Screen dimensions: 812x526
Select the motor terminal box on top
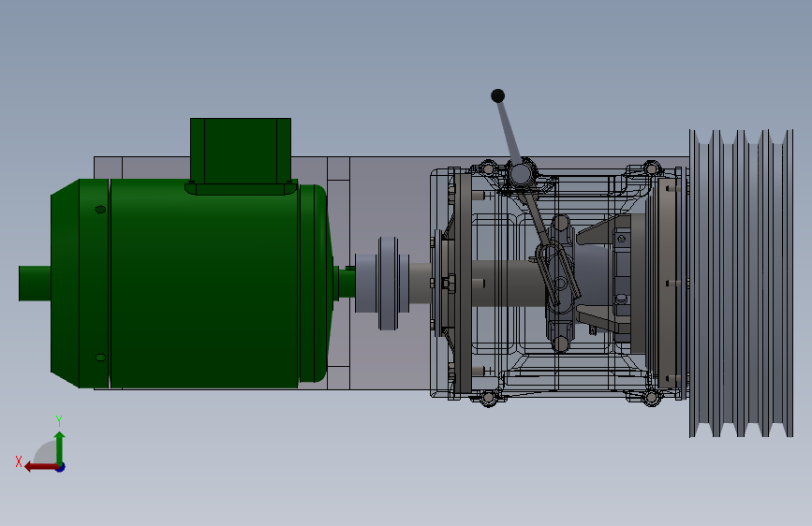pyautogui.click(x=241, y=156)
